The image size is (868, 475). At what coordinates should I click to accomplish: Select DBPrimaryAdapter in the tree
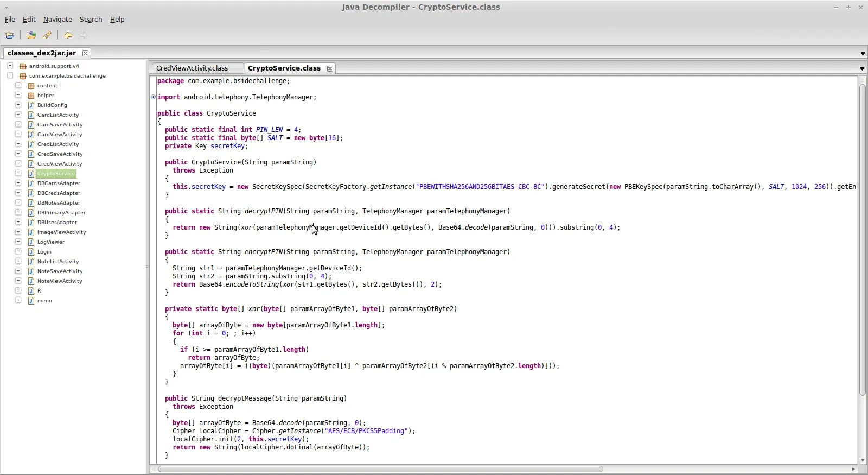point(61,213)
